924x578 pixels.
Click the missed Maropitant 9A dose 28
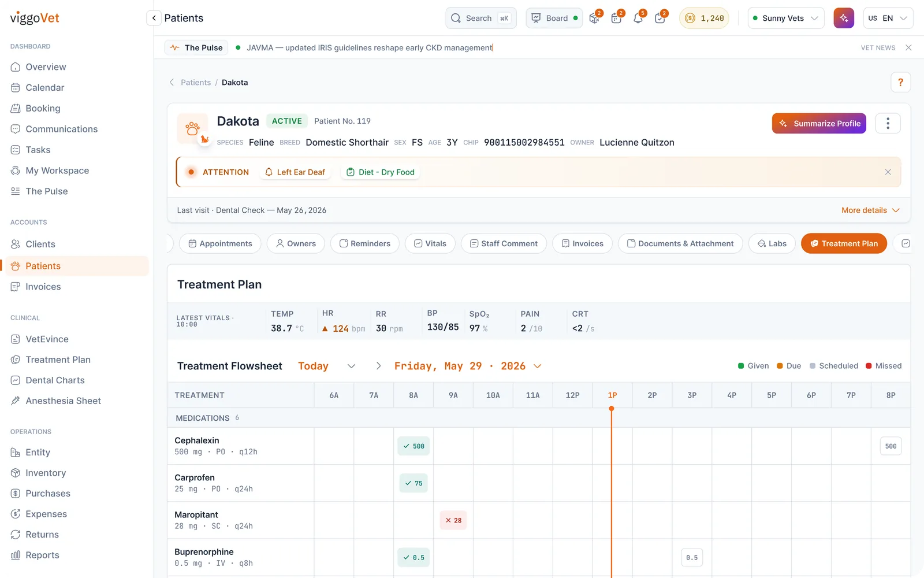click(453, 520)
